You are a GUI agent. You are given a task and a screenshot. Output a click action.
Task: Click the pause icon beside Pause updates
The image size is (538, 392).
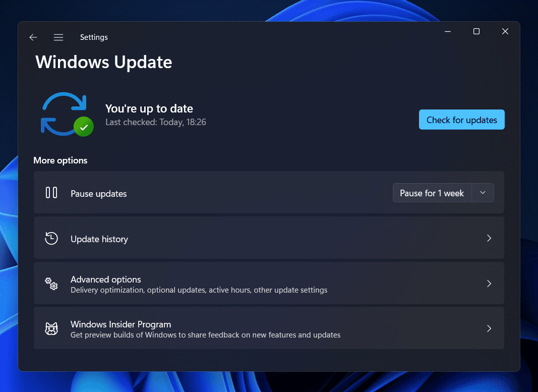(51, 193)
